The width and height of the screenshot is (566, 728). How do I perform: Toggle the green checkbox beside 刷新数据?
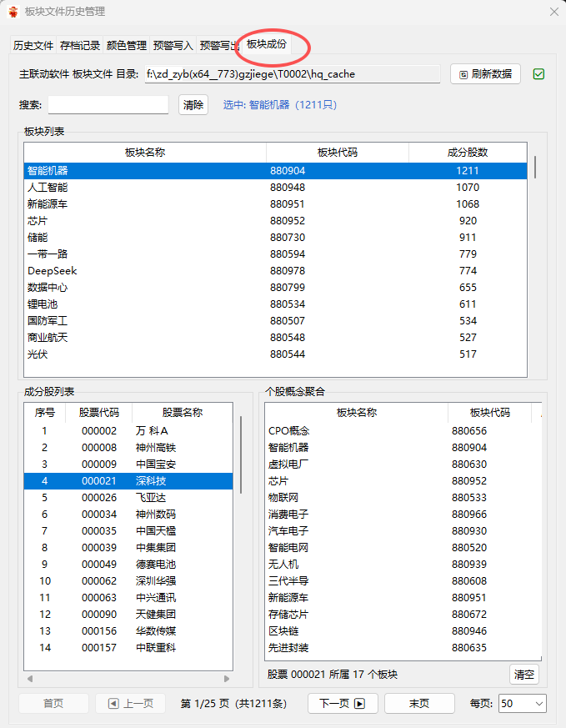click(538, 74)
